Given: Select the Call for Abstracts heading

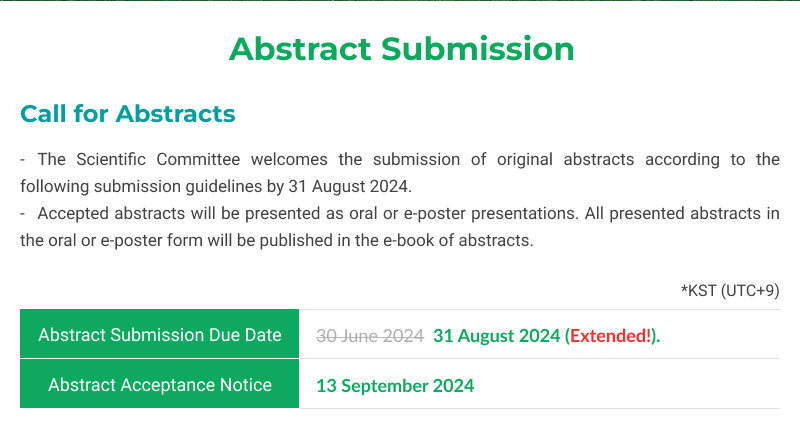Looking at the screenshot, I should 128,114.
